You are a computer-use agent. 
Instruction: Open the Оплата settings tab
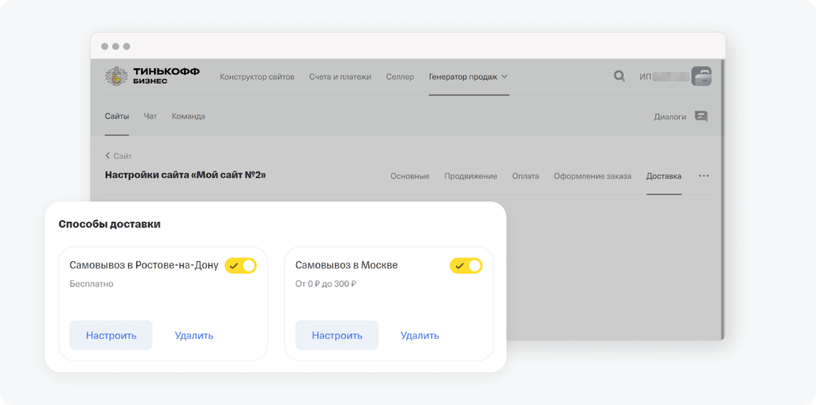(x=525, y=176)
